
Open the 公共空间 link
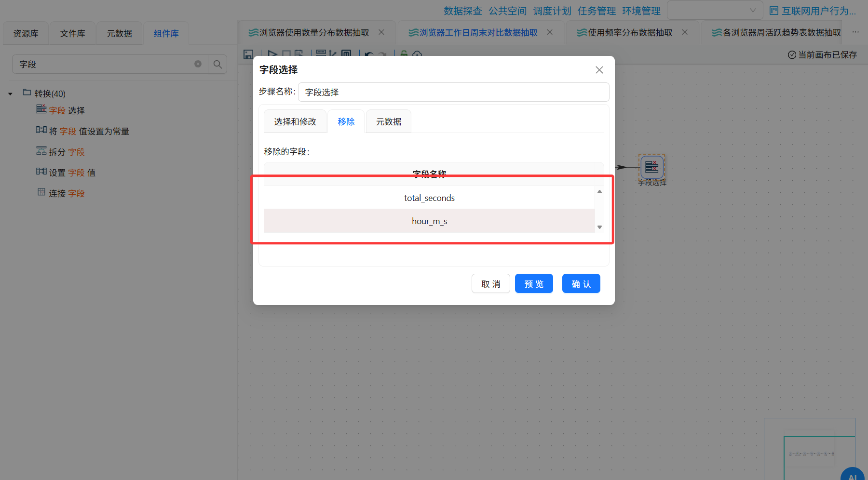click(x=507, y=11)
